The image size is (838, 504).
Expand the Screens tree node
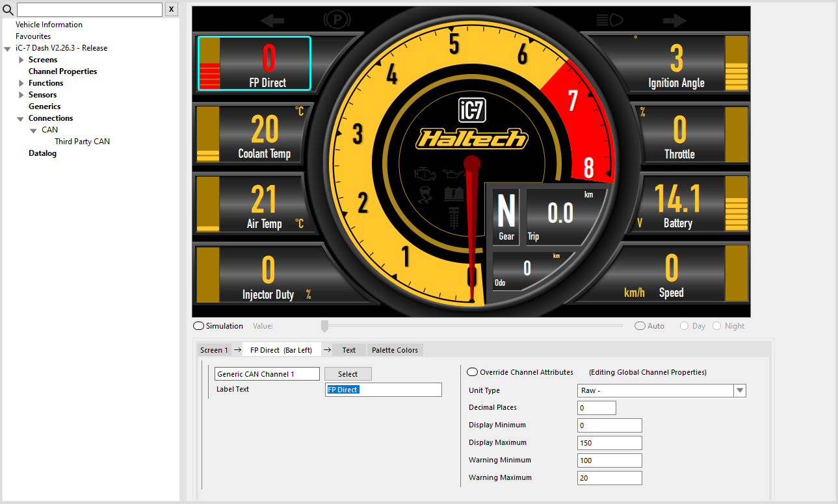21,60
